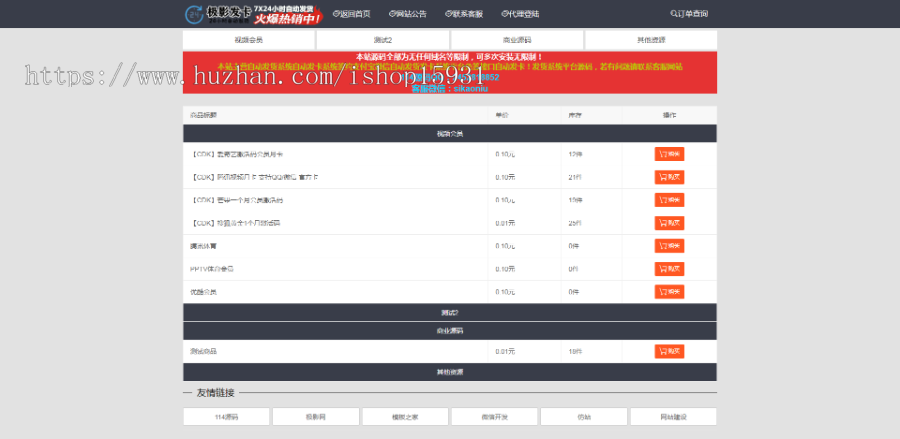Click the 操作 column header

click(669, 115)
